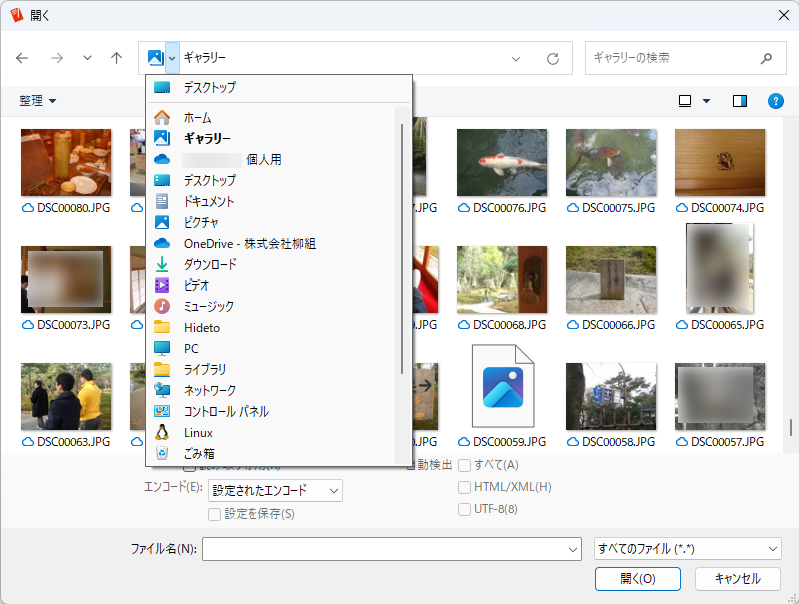This screenshot has height=604, width=799.
Task: Tick the すべて(A) checkbox
Action: [x=464, y=465]
